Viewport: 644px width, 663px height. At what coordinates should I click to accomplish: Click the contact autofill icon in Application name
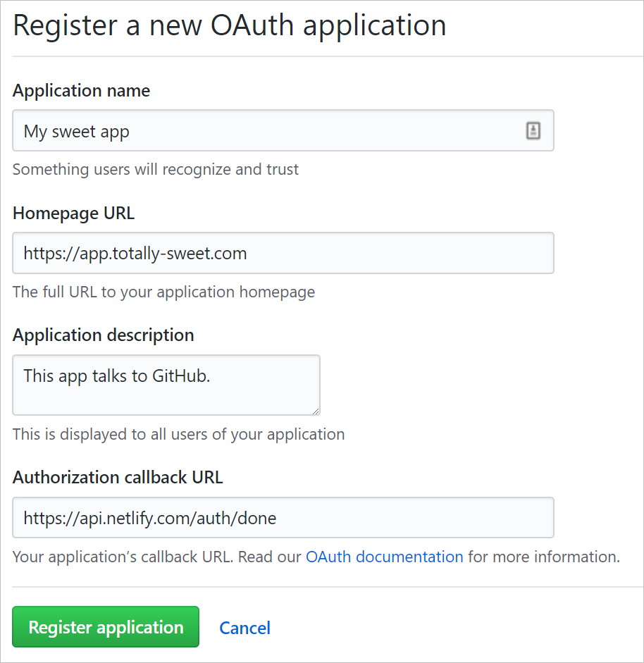[x=533, y=130]
